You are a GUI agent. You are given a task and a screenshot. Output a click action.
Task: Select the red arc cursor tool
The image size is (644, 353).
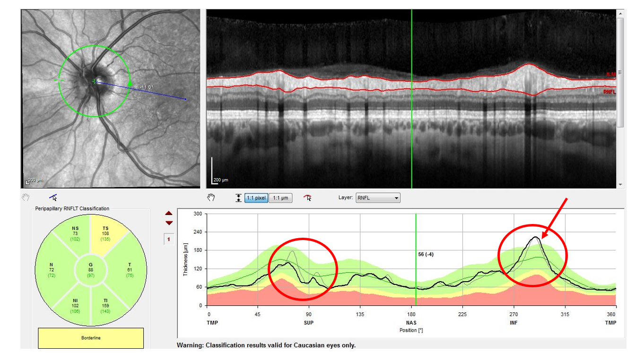pos(308,198)
